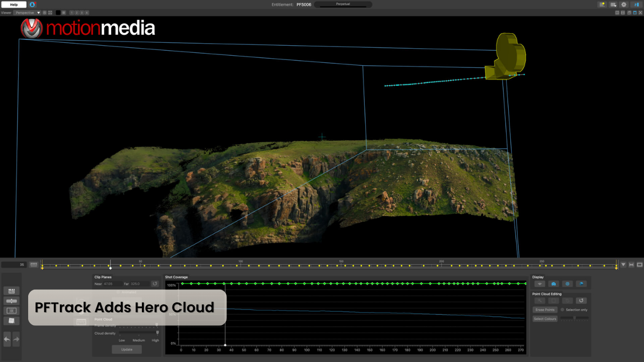Click the black viewer background swatch
The width and height of the screenshot is (644, 362).
click(58, 13)
